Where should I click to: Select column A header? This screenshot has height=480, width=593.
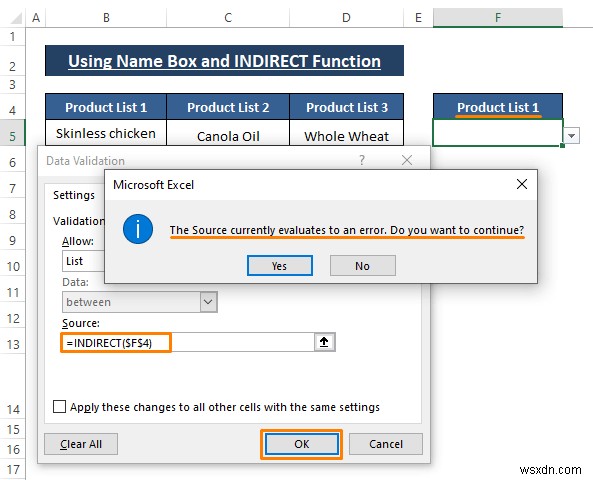36,17
